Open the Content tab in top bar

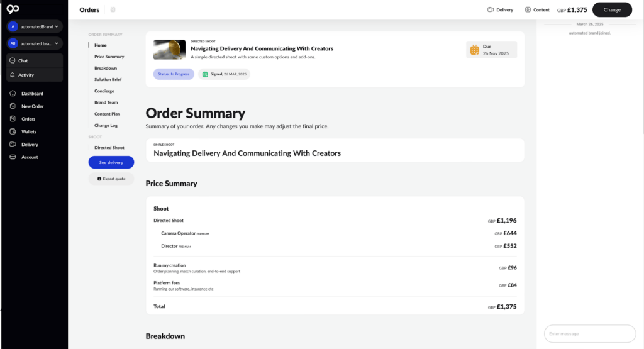pyautogui.click(x=537, y=10)
